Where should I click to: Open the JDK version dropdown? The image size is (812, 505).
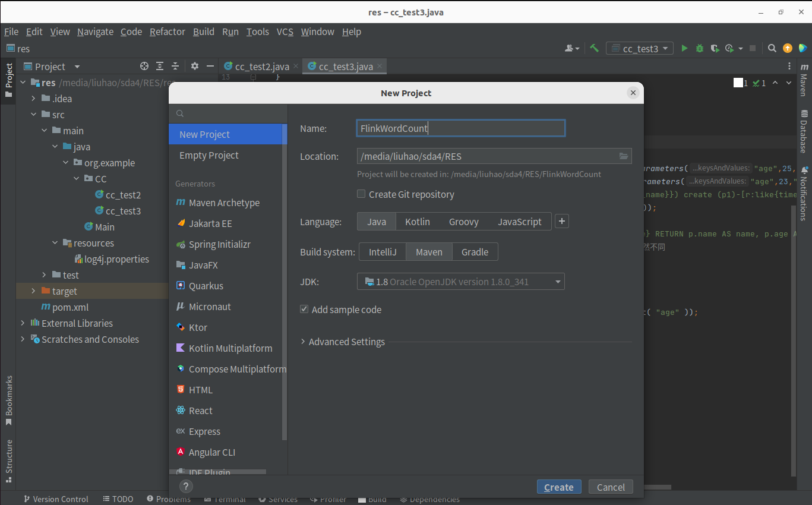(461, 282)
